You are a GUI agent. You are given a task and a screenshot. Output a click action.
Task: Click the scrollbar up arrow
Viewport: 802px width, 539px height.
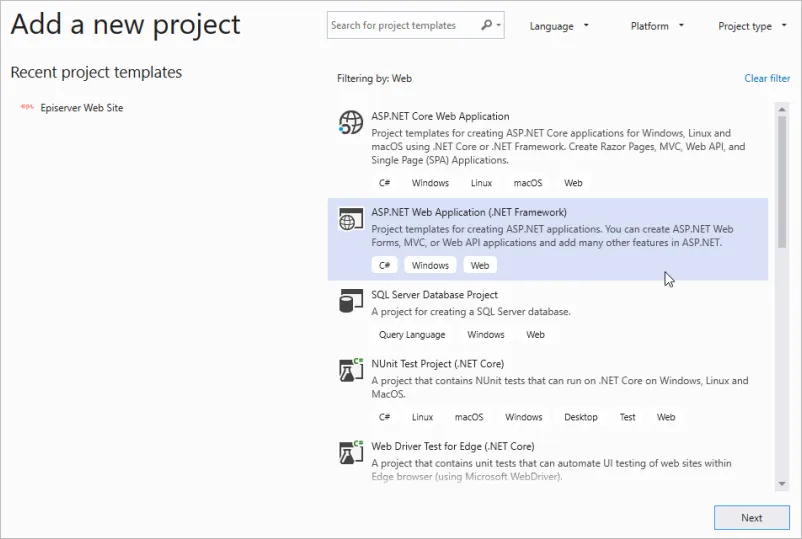click(782, 109)
